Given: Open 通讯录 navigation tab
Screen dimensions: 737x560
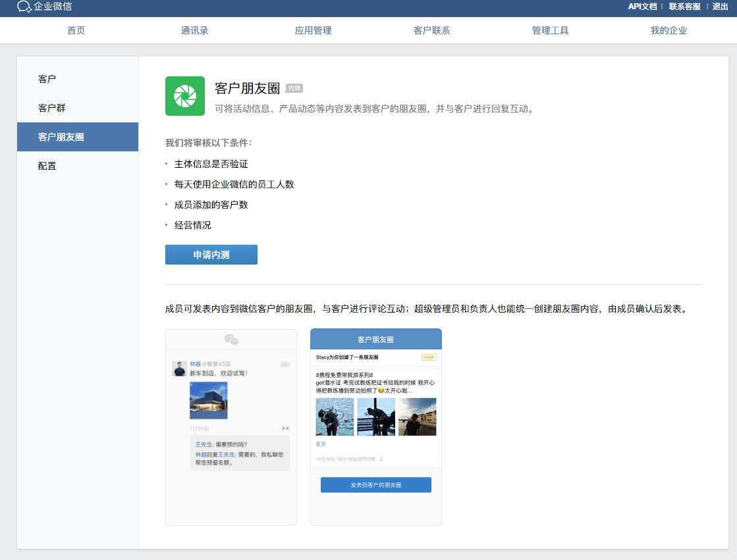Looking at the screenshot, I should point(194,30).
